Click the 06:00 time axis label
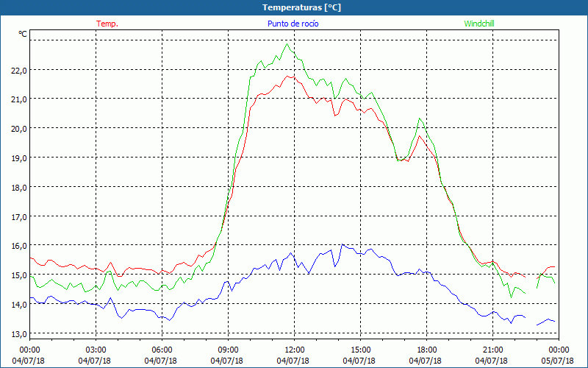The height and width of the screenshot is (368, 588). tap(162, 350)
